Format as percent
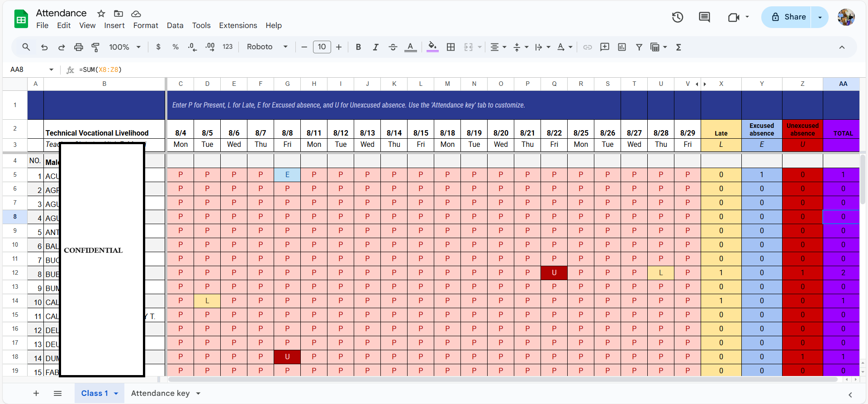868x404 pixels. tap(175, 47)
